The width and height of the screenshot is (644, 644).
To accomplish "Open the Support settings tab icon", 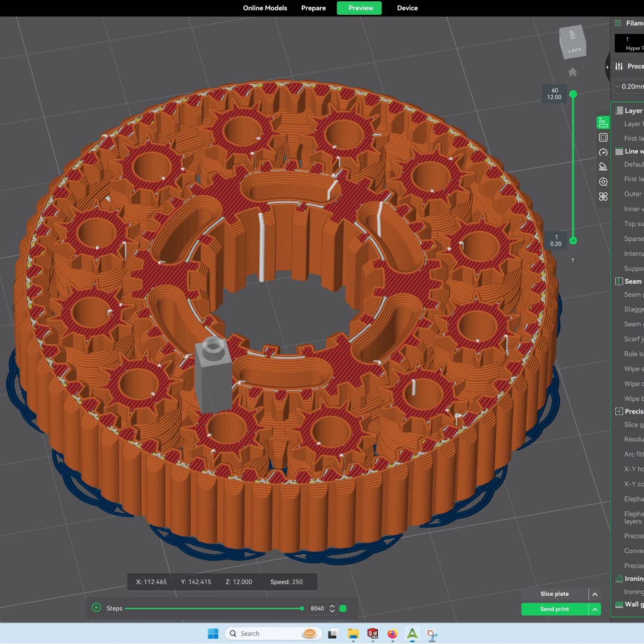I will tap(603, 167).
